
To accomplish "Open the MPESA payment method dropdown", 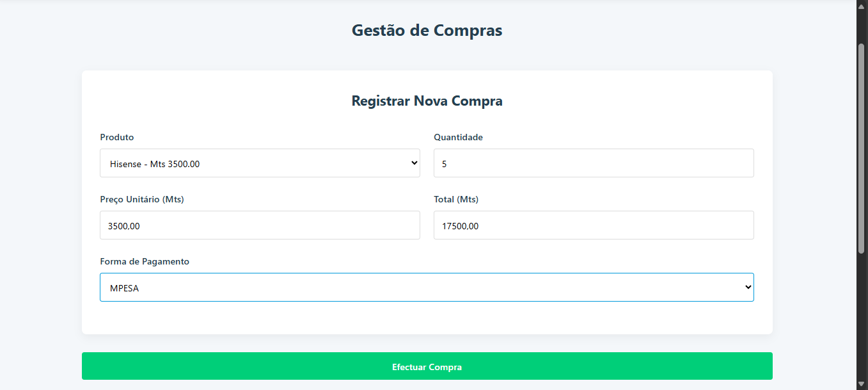I will (426, 288).
